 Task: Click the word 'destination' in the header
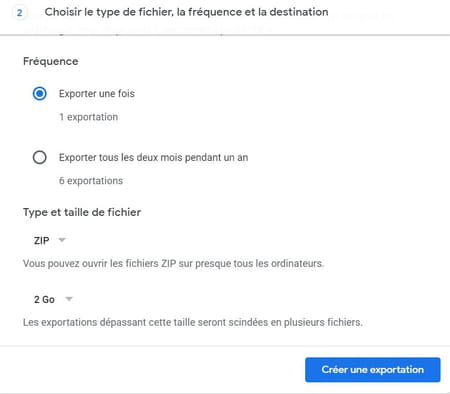pyautogui.click(x=299, y=12)
